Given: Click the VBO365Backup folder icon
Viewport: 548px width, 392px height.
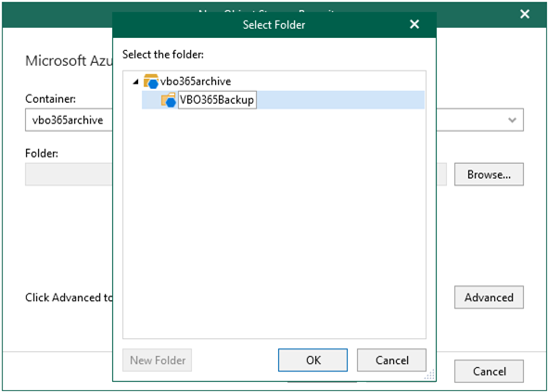Looking at the screenshot, I should (169, 100).
